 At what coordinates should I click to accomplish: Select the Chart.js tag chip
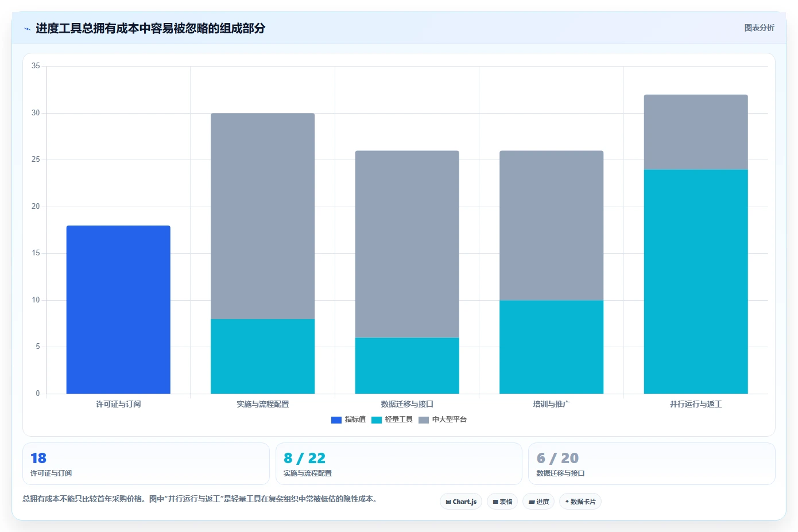pos(461,502)
